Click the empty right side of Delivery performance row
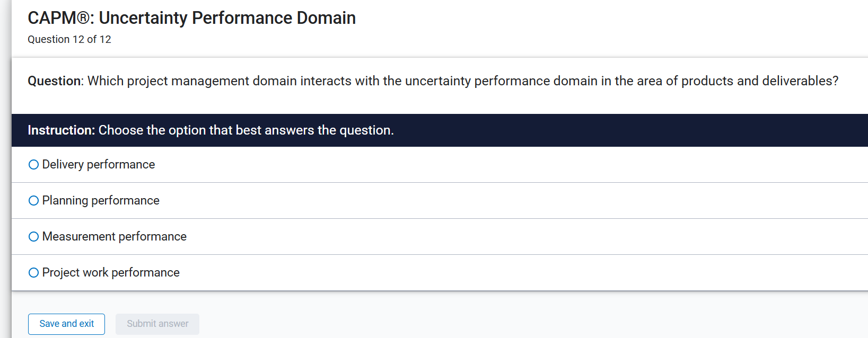This screenshot has height=338, width=868. (583, 165)
